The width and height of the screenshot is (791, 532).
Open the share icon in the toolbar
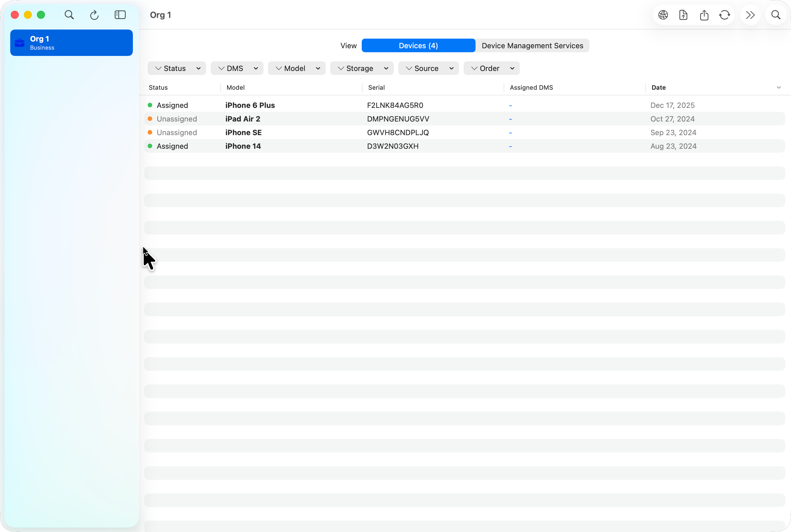pyautogui.click(x=704, y=15)
